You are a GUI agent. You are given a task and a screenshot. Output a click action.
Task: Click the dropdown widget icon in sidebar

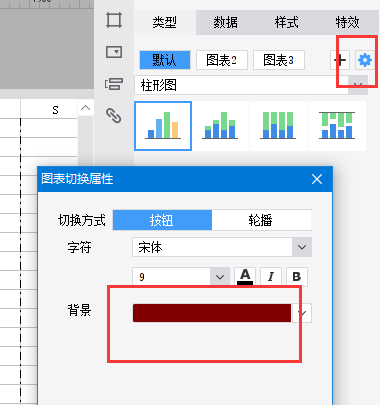(114, 52)
